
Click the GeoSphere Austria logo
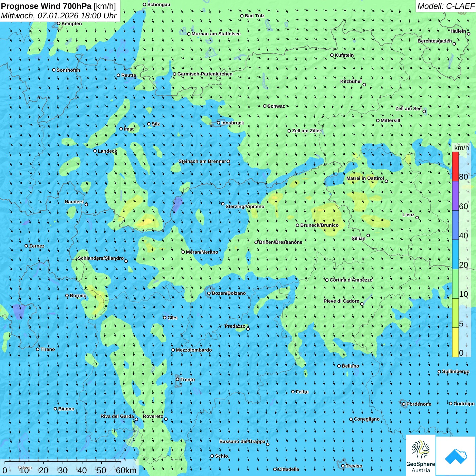[421, 455]
